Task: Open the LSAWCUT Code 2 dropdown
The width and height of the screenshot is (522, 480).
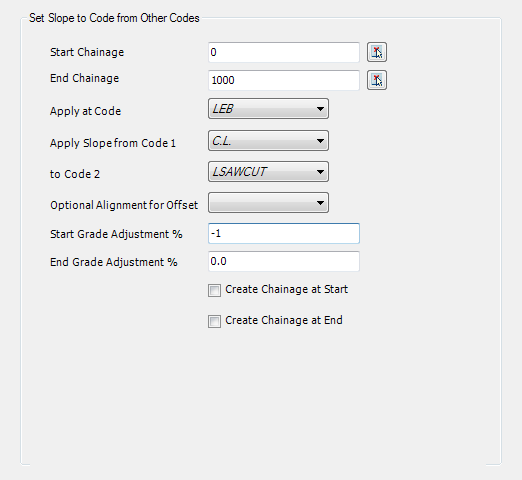Action: click(x=268, y=172)
